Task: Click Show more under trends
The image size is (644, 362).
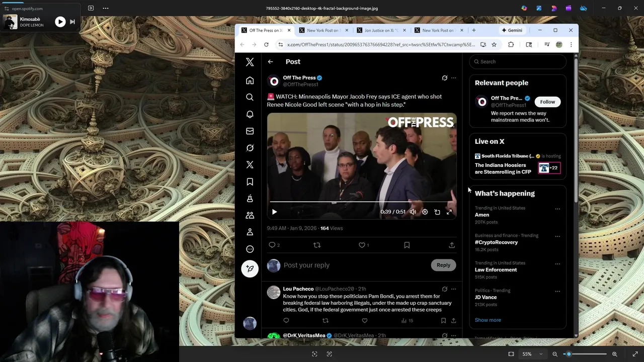Action: (x=488, y=320)
